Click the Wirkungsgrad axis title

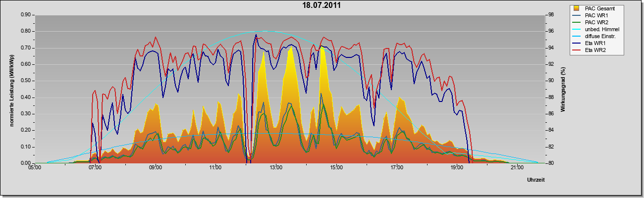[563, 89]
